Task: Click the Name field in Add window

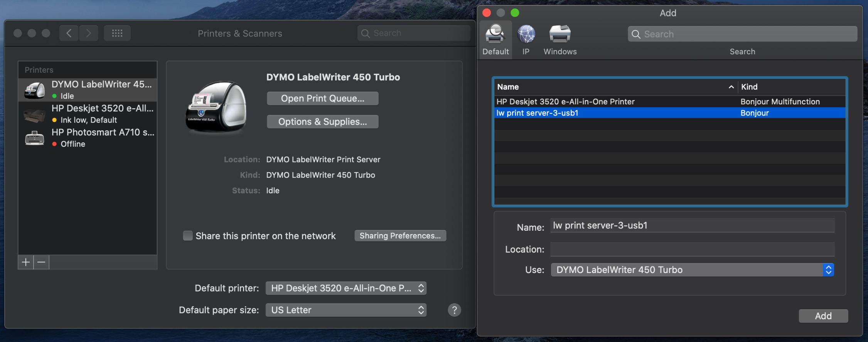Action: coord(693,225)
